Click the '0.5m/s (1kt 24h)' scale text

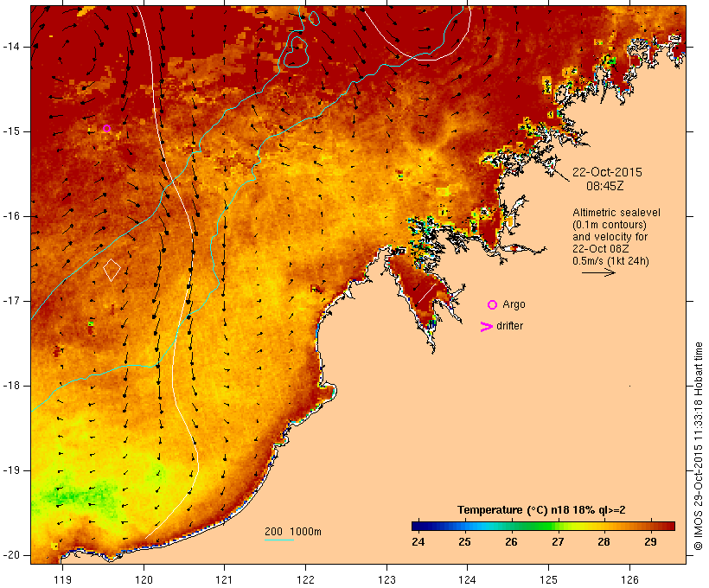(610, 261)
